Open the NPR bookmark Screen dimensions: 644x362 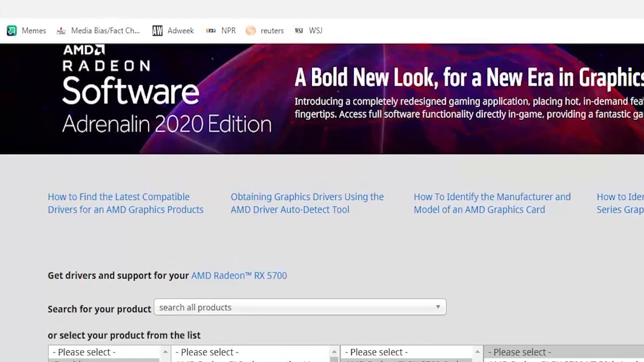pos(221,31)
